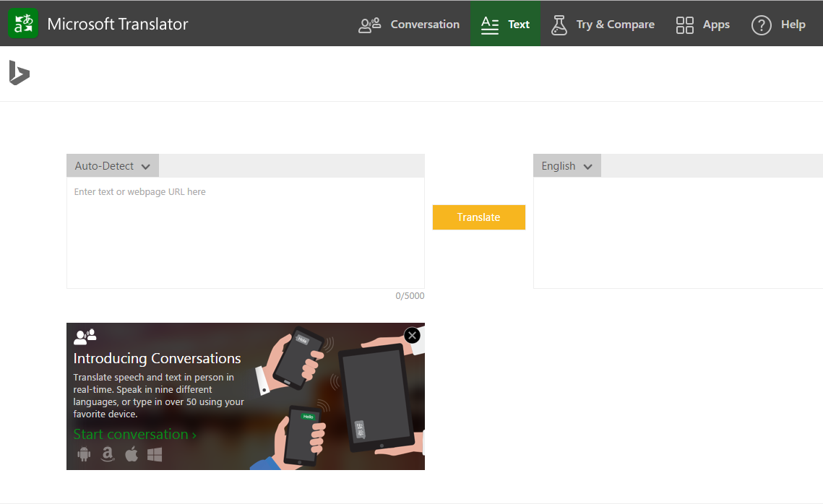Expand the English target language dropdown
Screen dimensions: 823x504
[567, 166]
